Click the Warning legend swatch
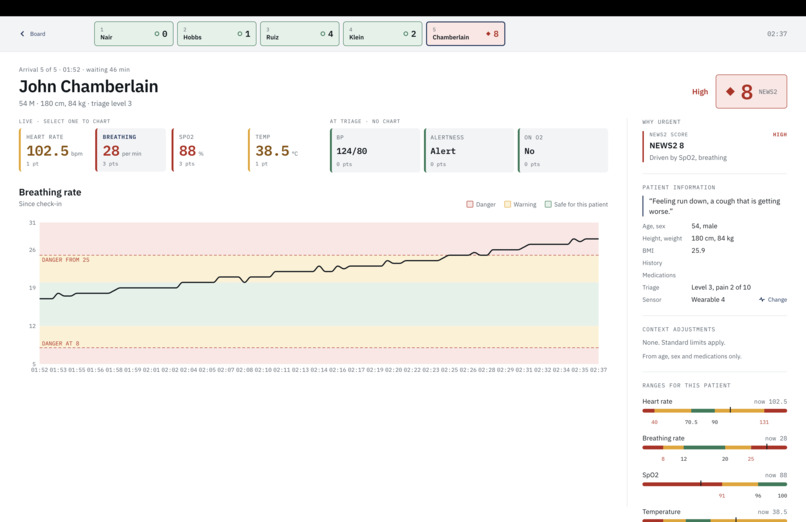Image resolution: width=806 pixels, height=522 pixels. (x=507, y=204)
